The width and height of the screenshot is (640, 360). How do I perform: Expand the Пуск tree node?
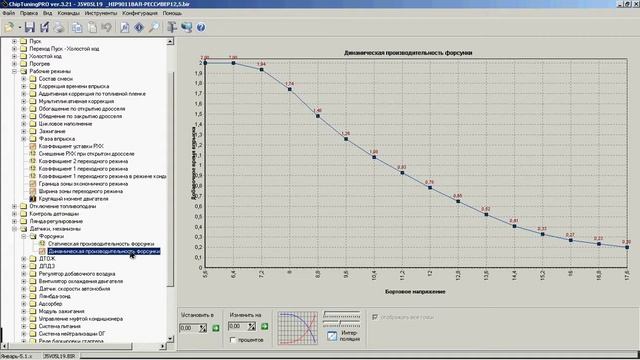click(x=14, y=41)
